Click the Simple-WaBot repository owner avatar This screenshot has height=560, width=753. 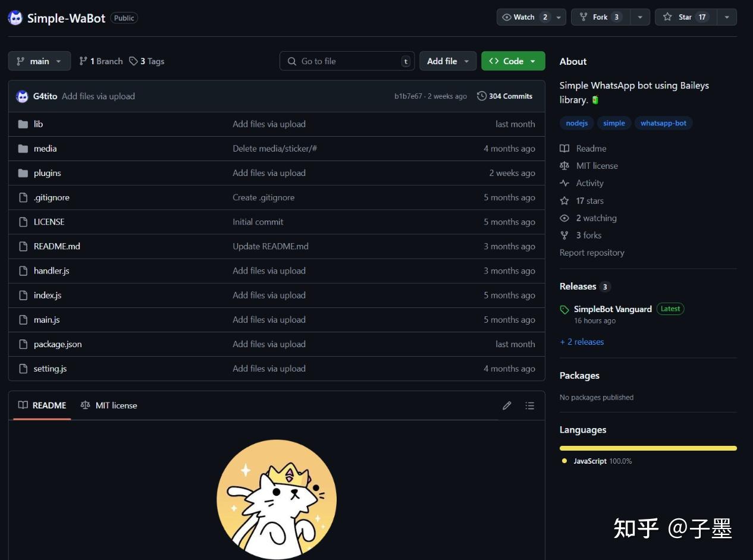click(15, 18)
